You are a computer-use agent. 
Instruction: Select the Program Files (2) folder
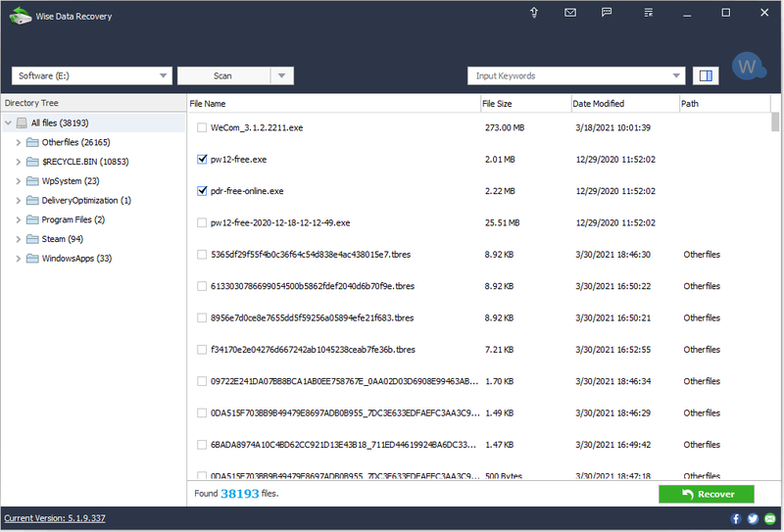tap(73, 220)
